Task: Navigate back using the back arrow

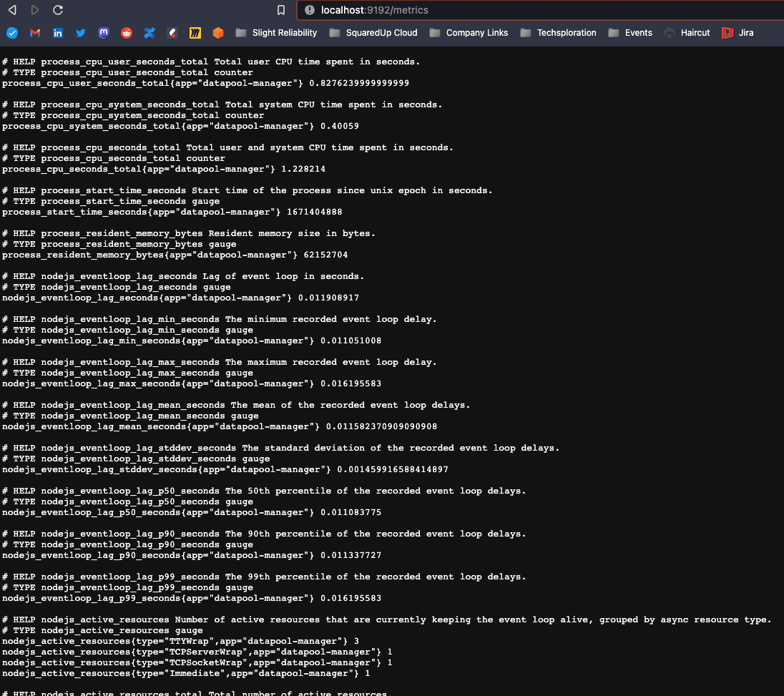Action: [x=11, y=10]
